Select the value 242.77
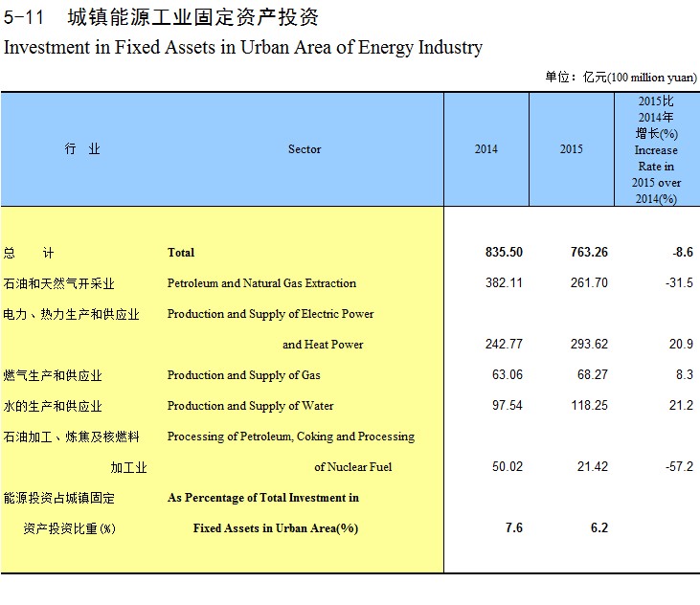700x605 pixels. pyautogui.click(x=504, y=344)
